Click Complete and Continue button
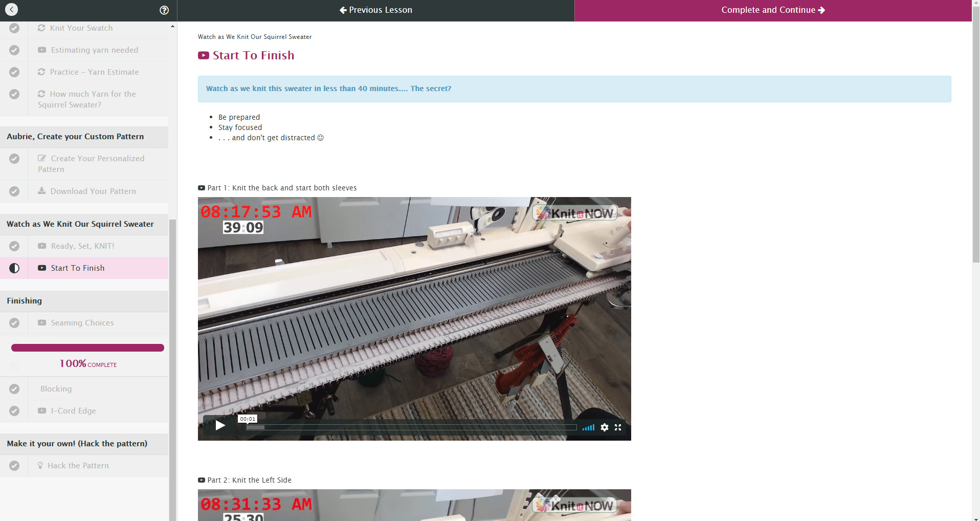This screenshot has width=980, height=521. pyautogui.click(x=773, y=10)
